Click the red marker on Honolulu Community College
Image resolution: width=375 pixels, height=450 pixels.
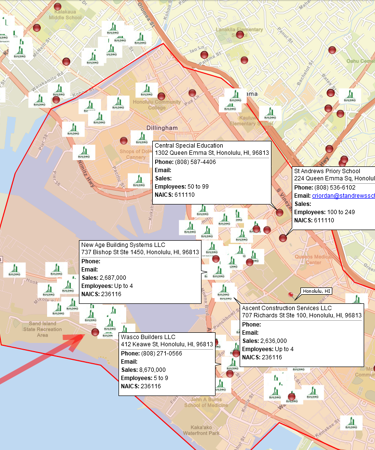coord(161,96)
